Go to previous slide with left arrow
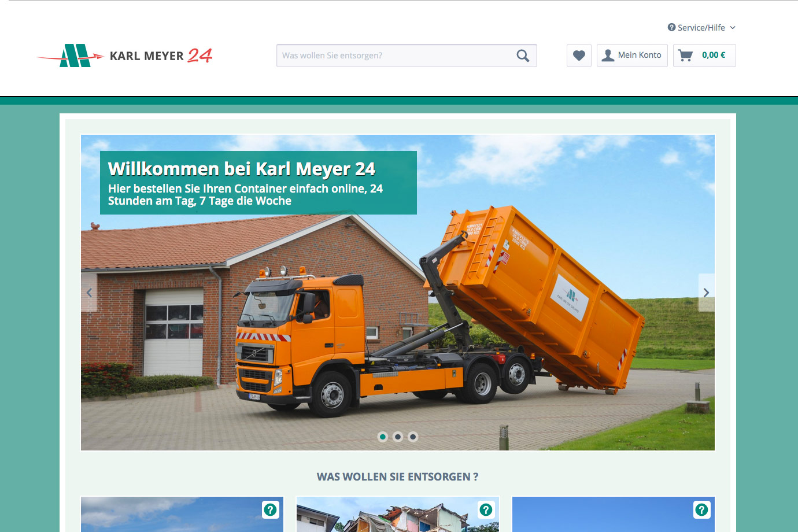The height and width of the screenshot is (532, 798). (89, 293)
